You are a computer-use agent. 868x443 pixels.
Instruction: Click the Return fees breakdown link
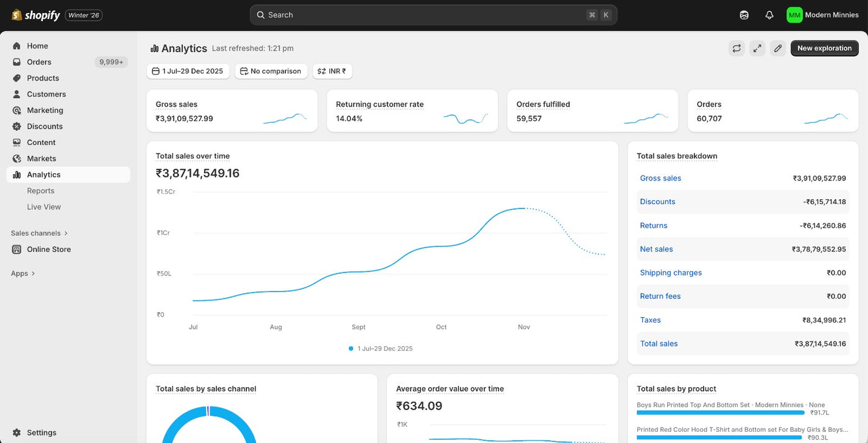[660, 296]
